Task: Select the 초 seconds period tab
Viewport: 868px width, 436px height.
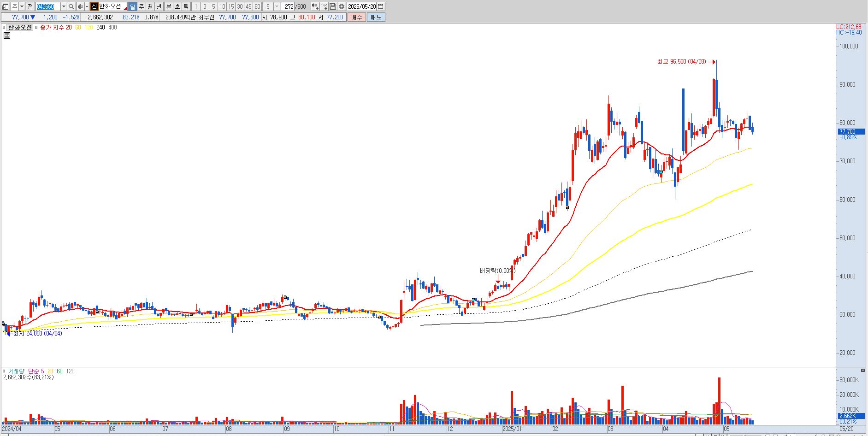Action: (177, 6)
